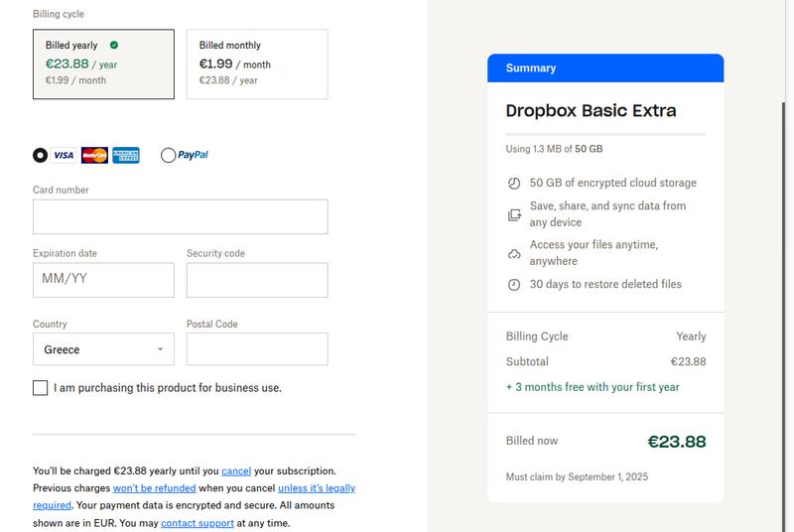Click the sync data device icon
The height and width of the screenshot is (532, 794).
click(514, 214)
